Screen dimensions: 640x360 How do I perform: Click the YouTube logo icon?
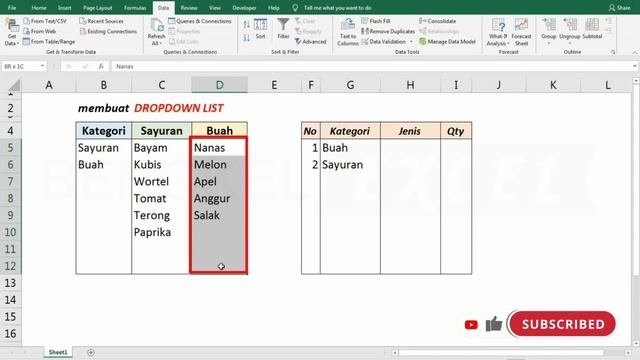tap(471, 325)
